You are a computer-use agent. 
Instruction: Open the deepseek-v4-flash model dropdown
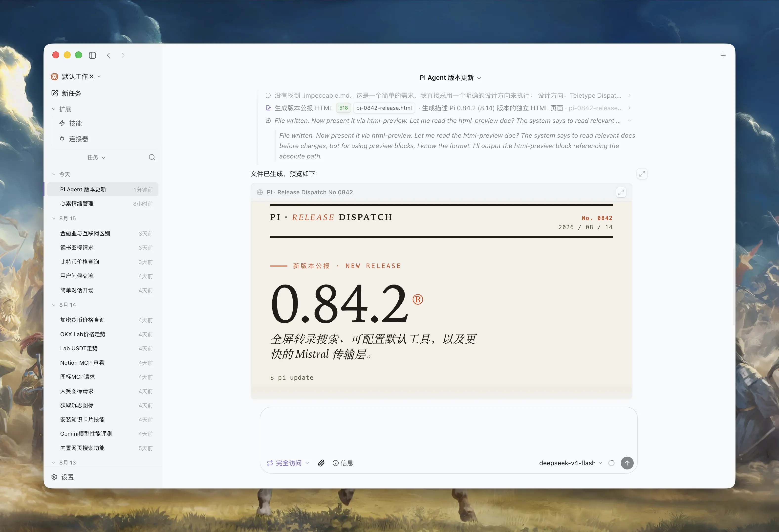click(570, 463)
